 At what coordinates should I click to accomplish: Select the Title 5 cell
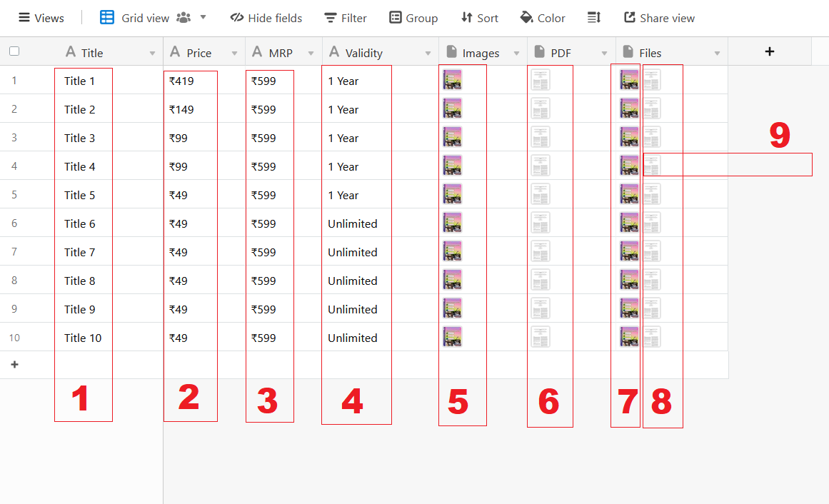click(x=84, y=194)
